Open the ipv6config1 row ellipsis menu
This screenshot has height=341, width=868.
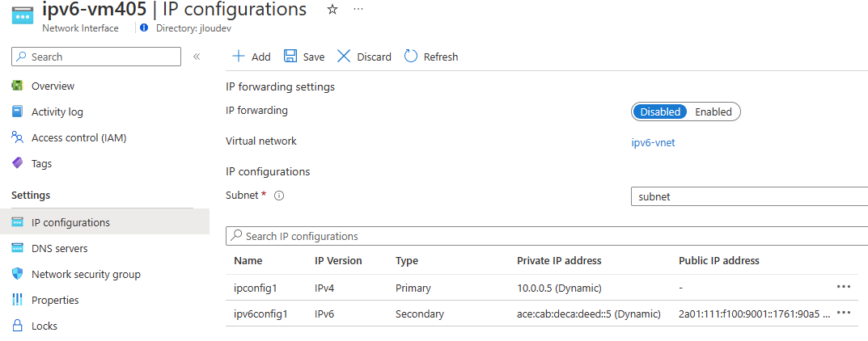[x=844, y=313]
